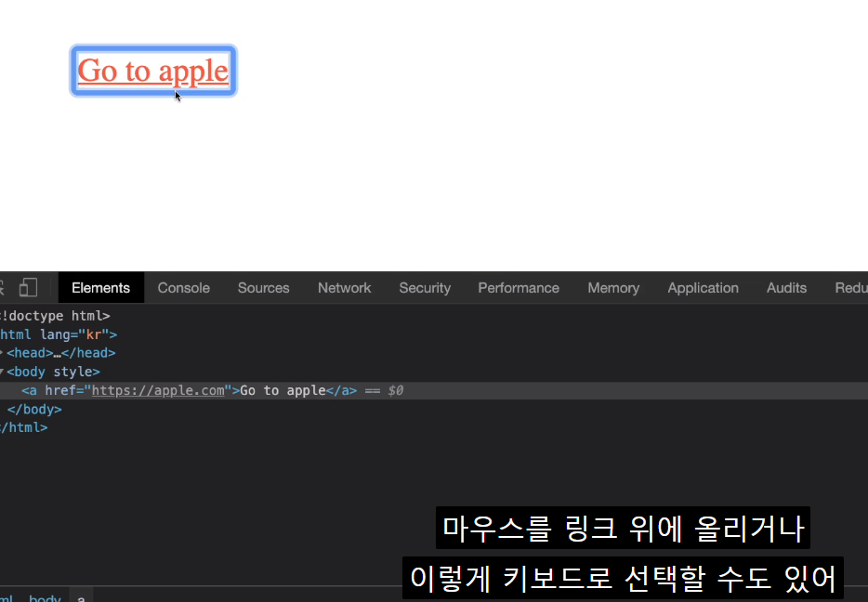The height and width of the screenshot is (602, 868).
Task: Open the Memory tab
Action: point(613,288)
